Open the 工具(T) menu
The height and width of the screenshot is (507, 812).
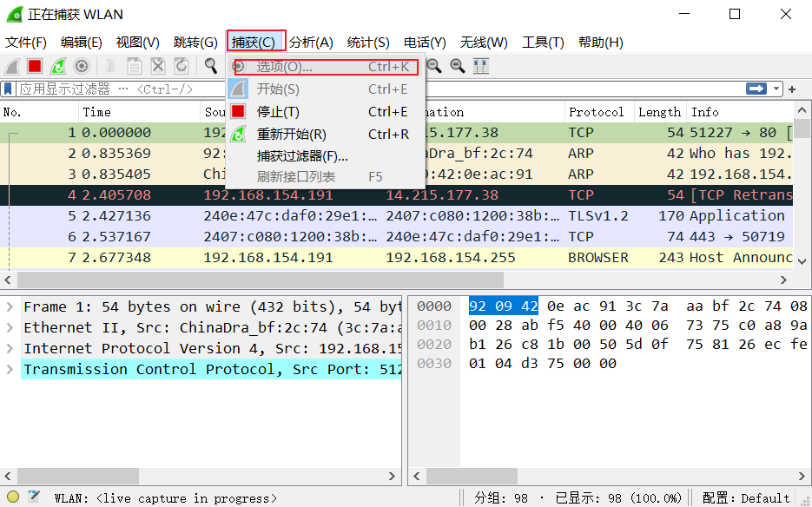coord(543,42)
